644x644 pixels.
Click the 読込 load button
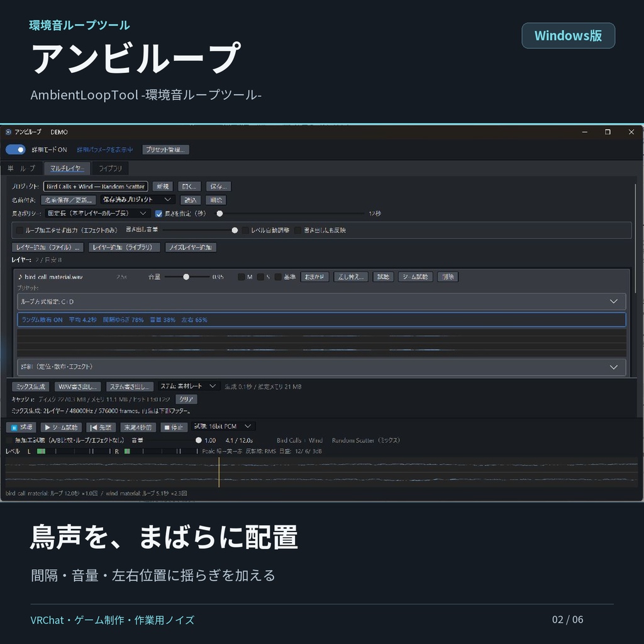tap(190, 200)
